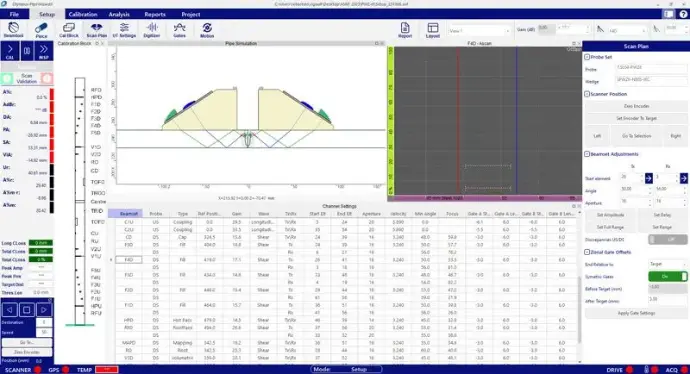690x374 pixels.
Task: Click the Zero Encoder button in Scan Plan
Action: coord(636,106)
